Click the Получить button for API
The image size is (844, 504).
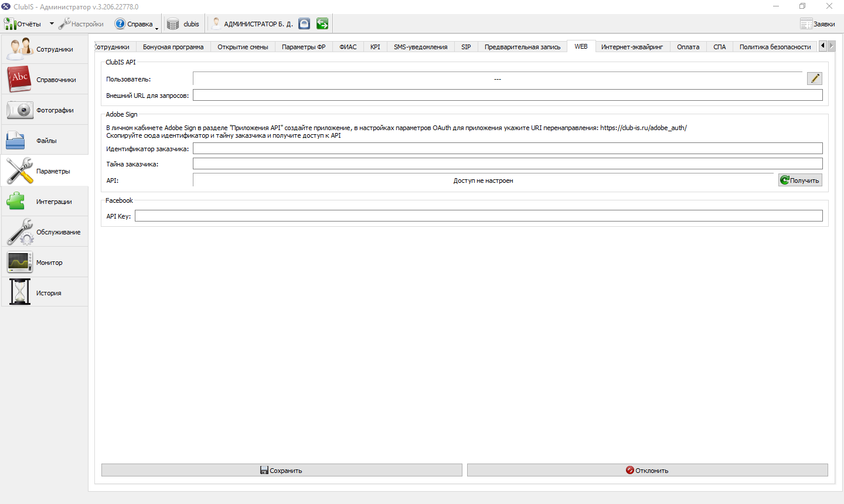[800, 180]
